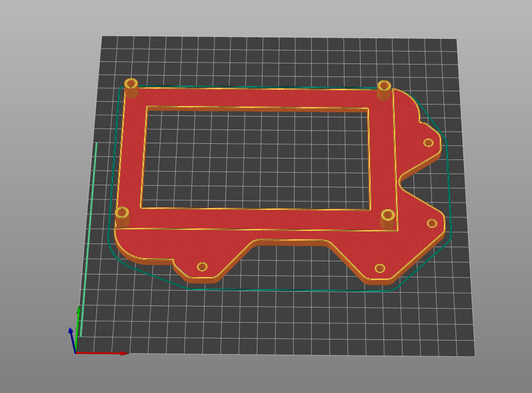
Task: Click the bottom-left cylindrical standoff on the model
Action: click(x=122, y=217)
